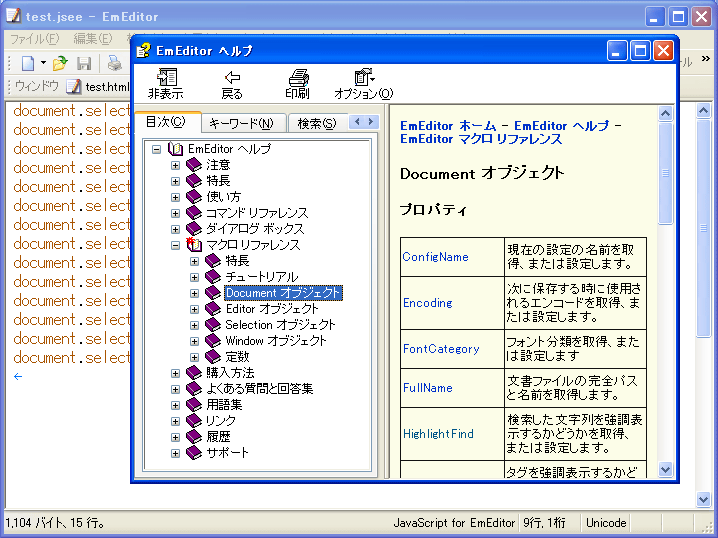Expand the Document オブジェクト node
Screen dimensions: 718x538
tap(194, 293)
